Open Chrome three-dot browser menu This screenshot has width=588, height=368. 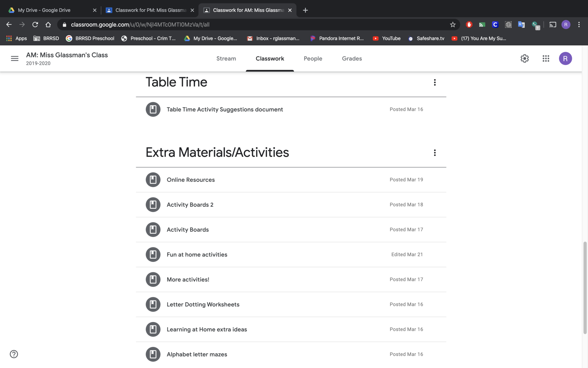click(x=579, y=25)
